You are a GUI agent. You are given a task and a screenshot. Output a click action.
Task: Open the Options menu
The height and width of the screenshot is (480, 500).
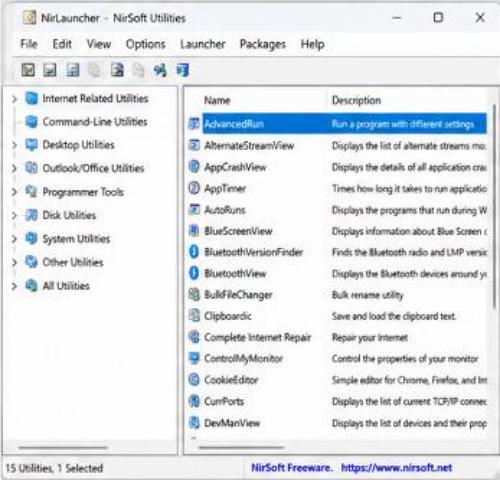(x=146, y=44)
